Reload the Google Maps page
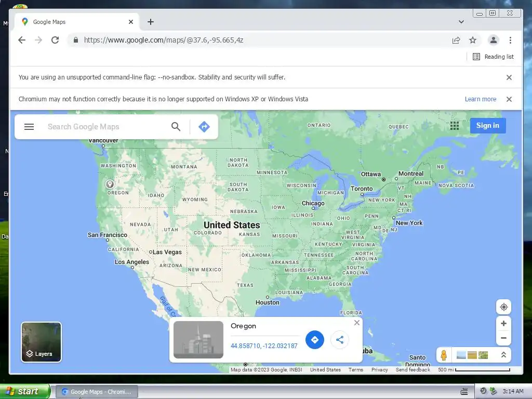The width and height of the screenshot is (532, 399). [x=55, y=40]
